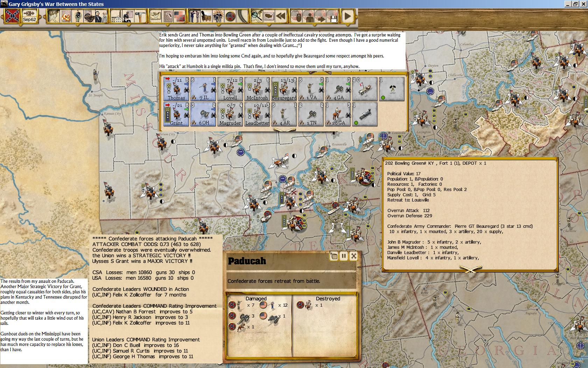Click the Union and Confederate flags toolbar icon
This screenshot has height=368, width=588.
(179, 16)
